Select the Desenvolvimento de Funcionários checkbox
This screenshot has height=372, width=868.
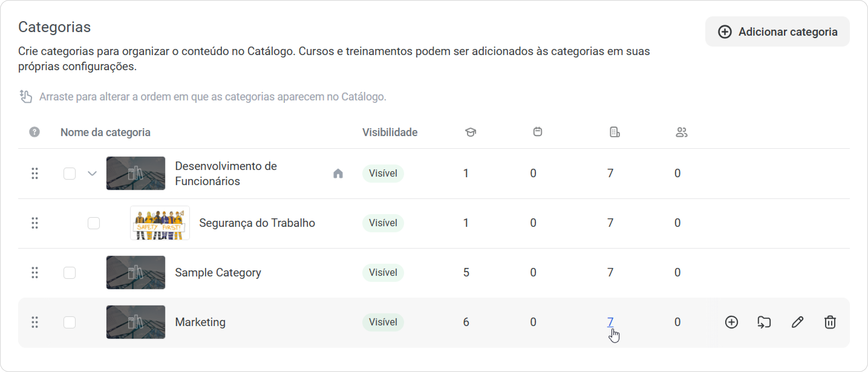70,174
